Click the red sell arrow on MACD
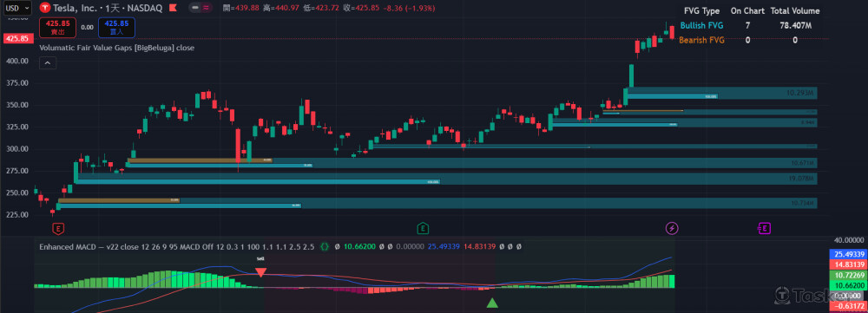This screenshot has height=313, width=868. point(260,272)
